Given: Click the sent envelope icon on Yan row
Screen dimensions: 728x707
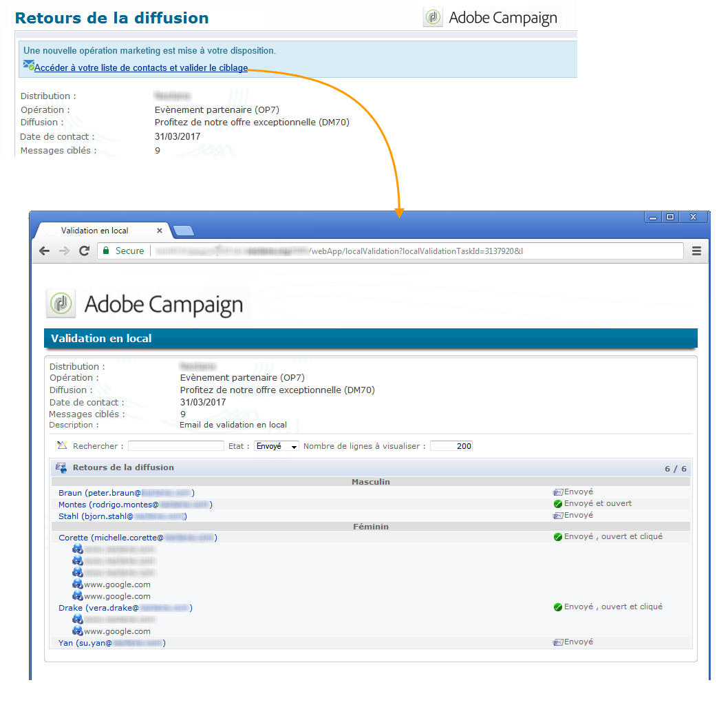Looking at the screenshot, I should click(557, 642).
